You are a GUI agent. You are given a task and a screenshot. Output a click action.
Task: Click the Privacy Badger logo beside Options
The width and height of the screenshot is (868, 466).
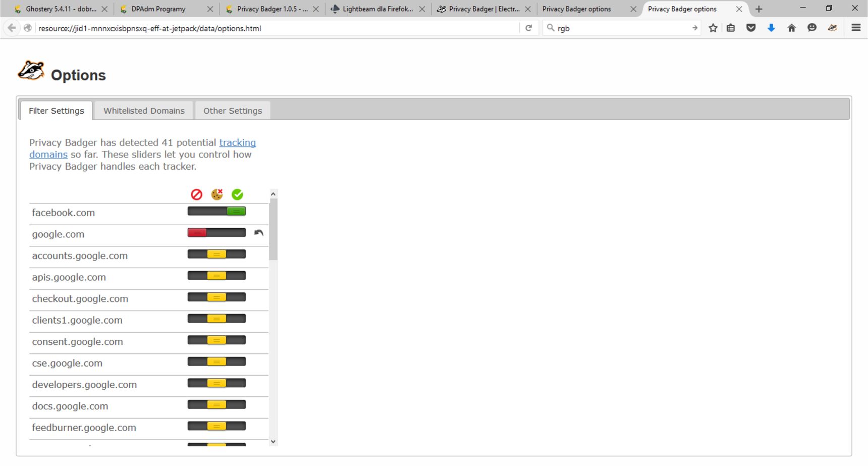31,70
